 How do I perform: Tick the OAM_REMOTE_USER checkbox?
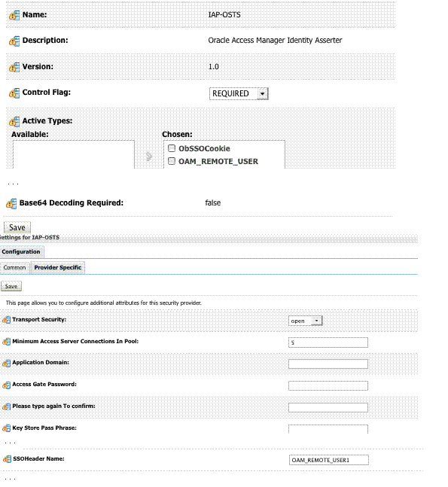point(172,161)
